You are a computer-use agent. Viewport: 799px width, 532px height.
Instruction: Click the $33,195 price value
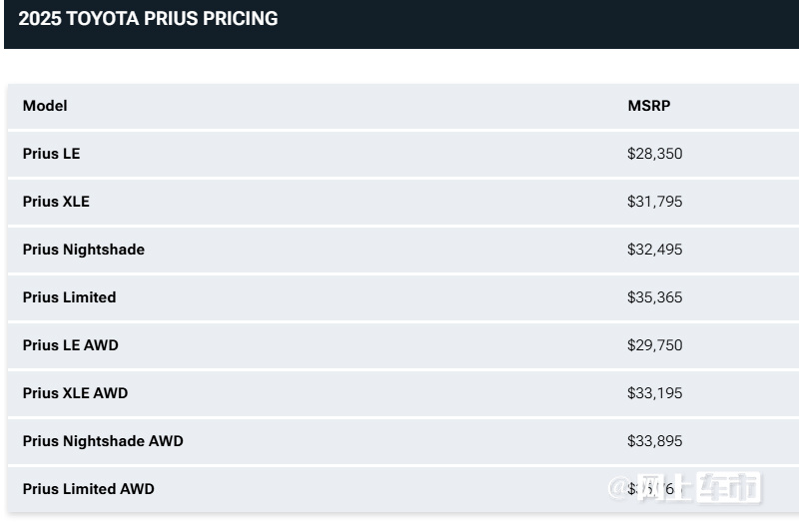(x=655, y=393)
